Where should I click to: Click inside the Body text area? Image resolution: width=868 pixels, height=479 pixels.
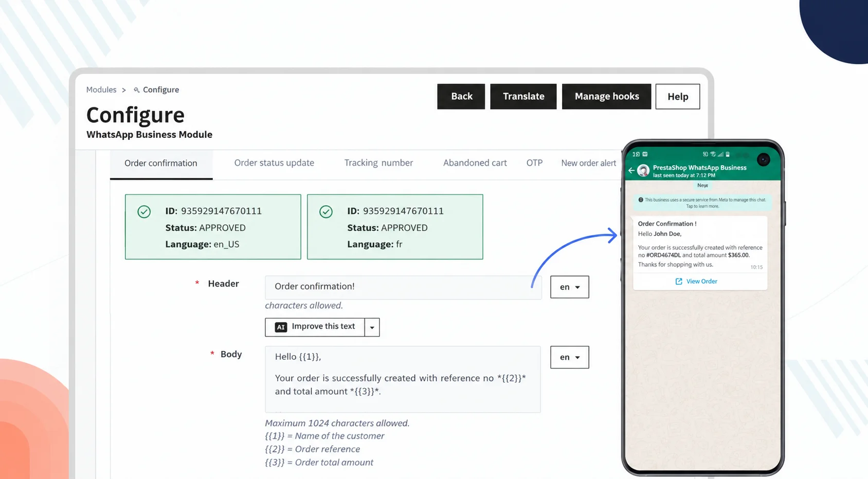pyautogui.click(x=403, y=379)
